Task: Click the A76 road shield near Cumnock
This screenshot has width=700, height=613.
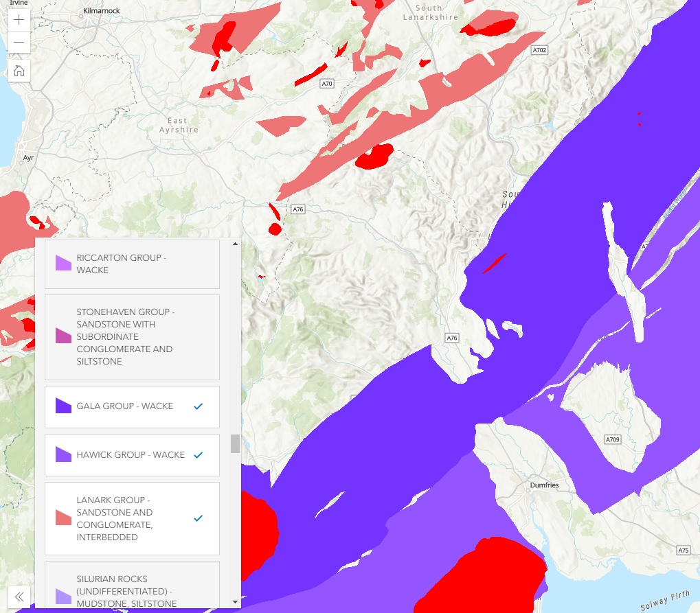Action: click(297, 209)
